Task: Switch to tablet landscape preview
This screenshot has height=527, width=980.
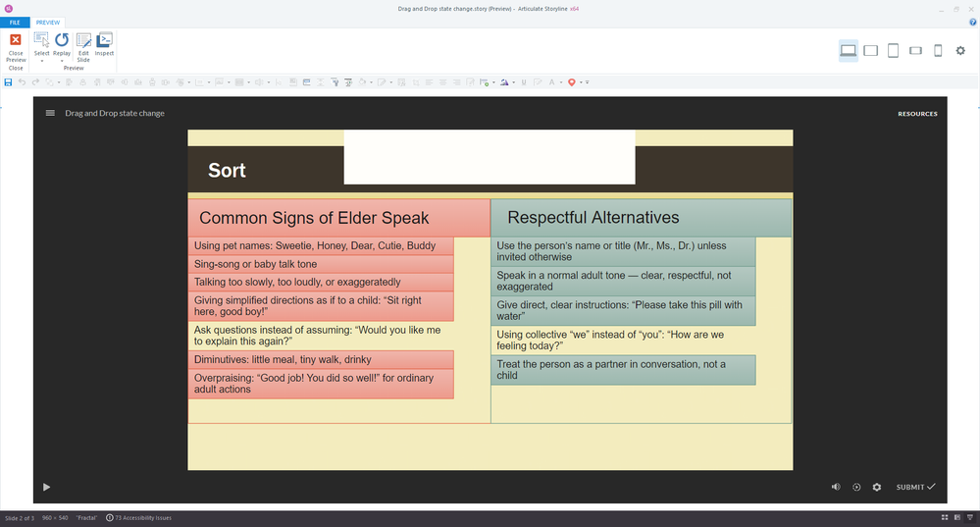Action: pos(870,51)
